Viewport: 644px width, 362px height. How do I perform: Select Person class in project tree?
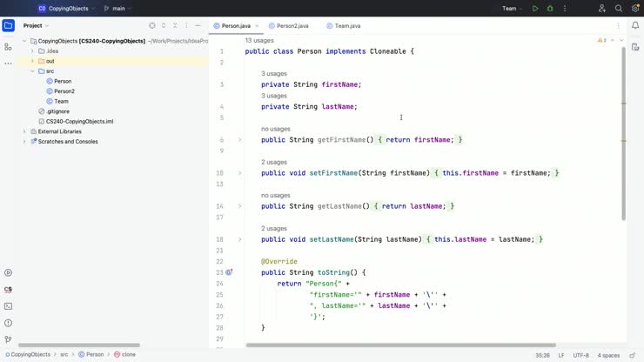(x=59, y=81)
